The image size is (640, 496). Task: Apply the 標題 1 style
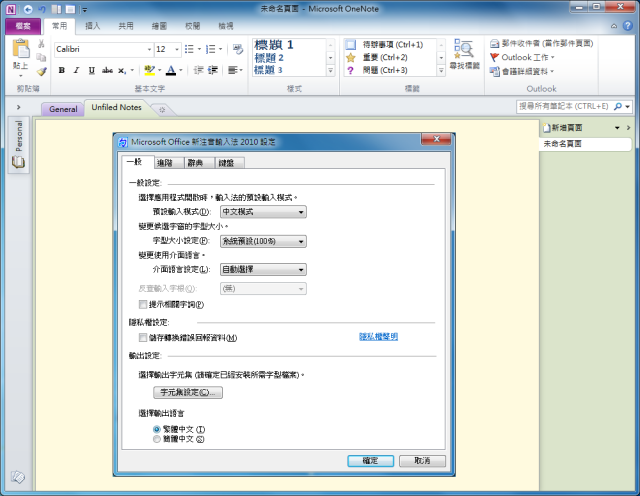(273, 44)
